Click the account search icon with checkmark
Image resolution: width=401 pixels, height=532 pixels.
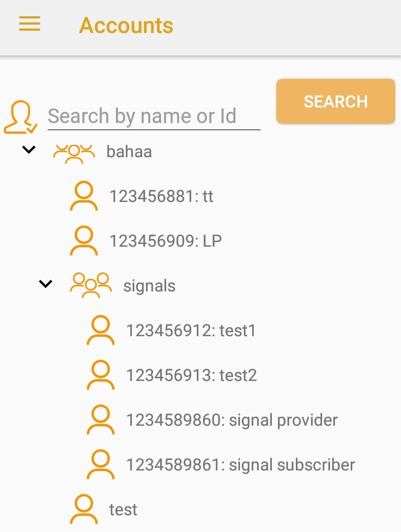click(x=20, y=117)
